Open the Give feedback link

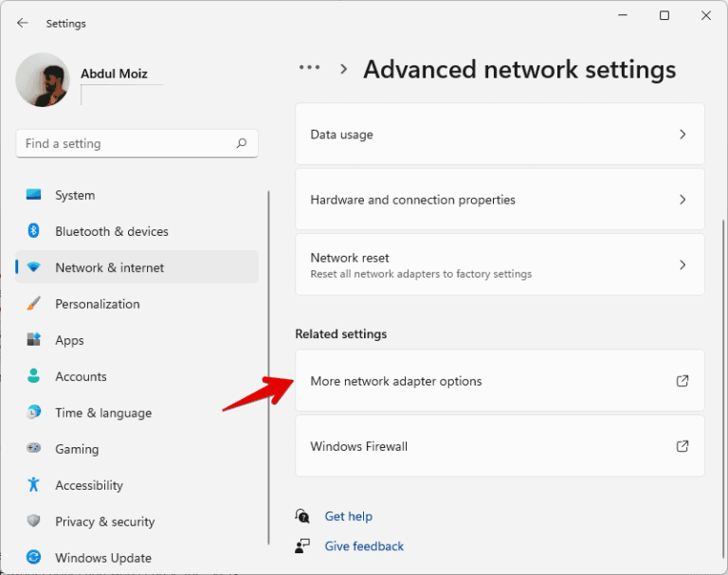364,547
